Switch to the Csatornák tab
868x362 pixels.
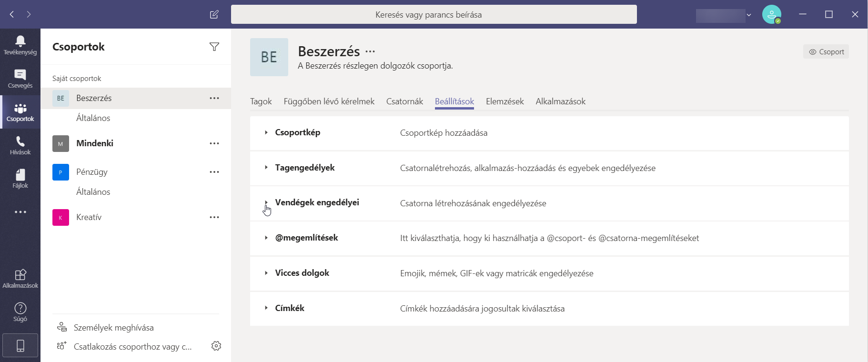tap(404, 101)
